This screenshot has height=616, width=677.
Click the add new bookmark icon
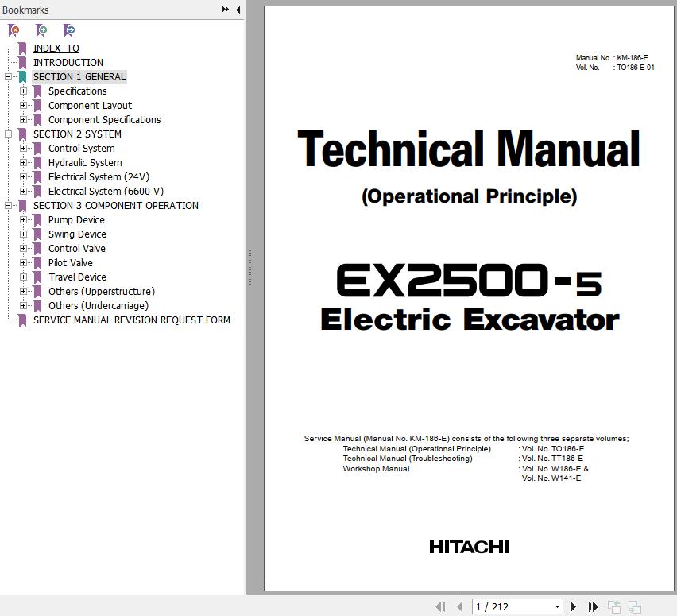pyautogui.click(x=41, y=30)
